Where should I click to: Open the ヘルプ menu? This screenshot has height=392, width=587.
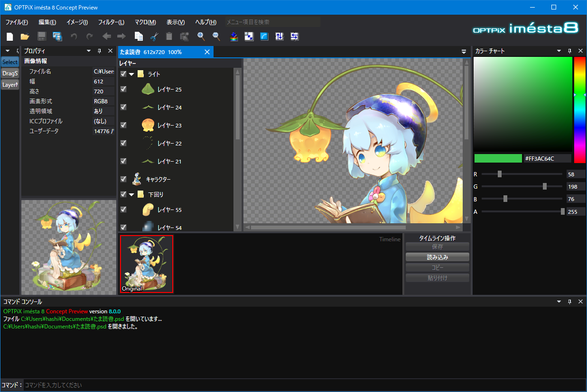click(x=205, y=22)
